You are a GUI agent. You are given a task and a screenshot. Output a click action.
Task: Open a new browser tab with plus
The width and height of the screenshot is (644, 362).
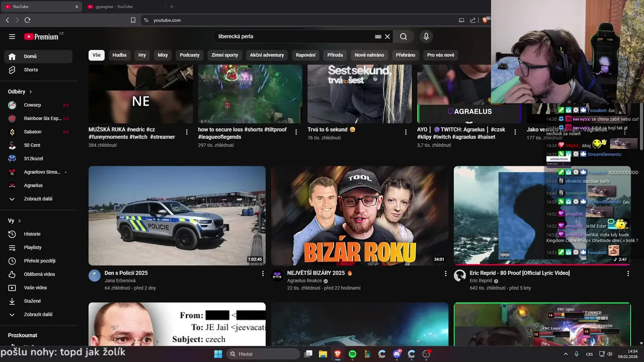pyautogui.click(x=172, y=7)
